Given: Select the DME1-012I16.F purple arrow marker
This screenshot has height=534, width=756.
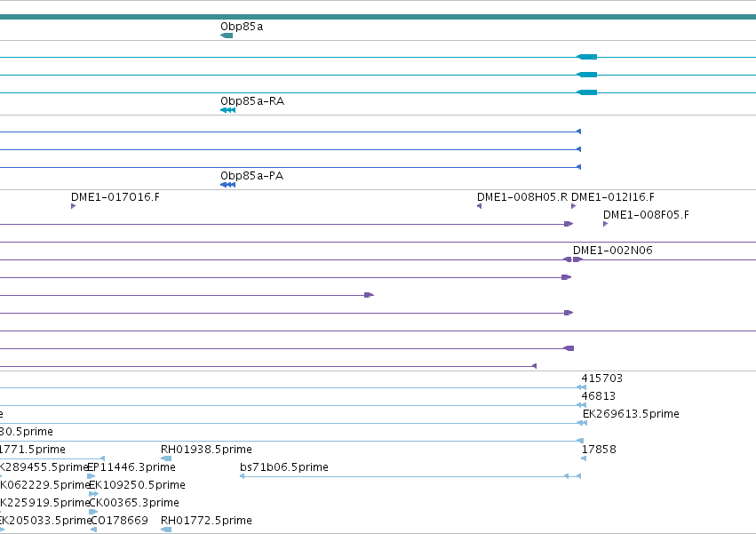Looking at the screenshot, I should click(573, 206).
